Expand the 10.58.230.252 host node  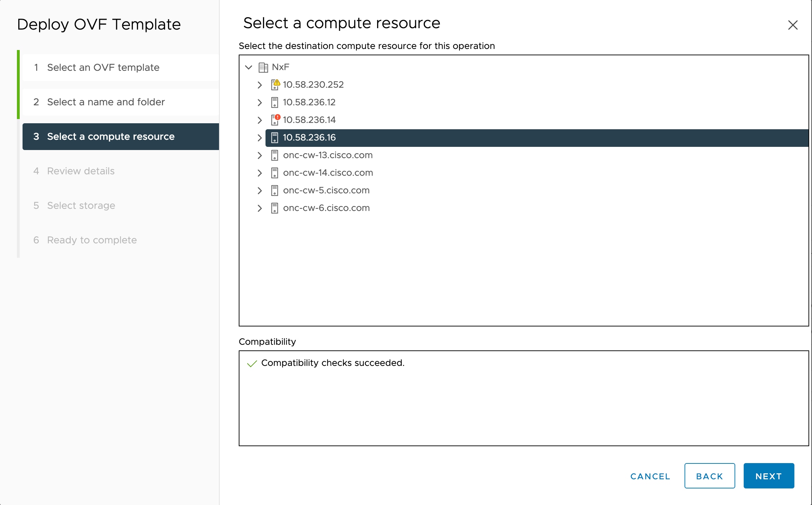[260, 85]
